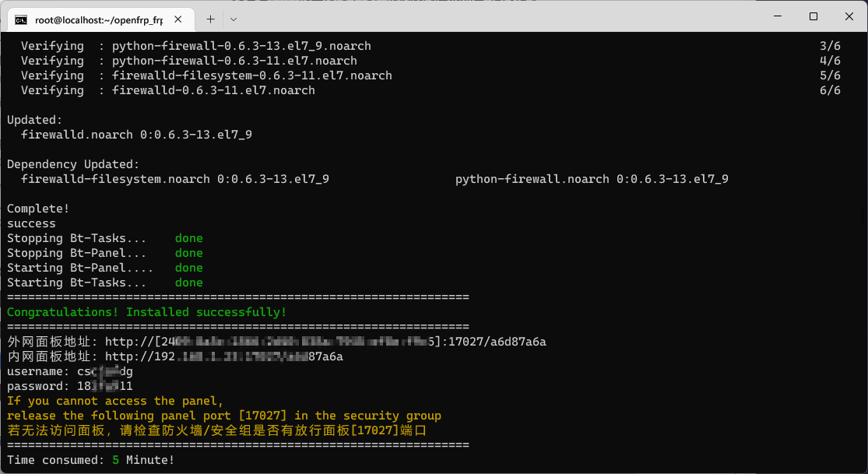Image resolution: width=868 pixels, height=474 pixels.
Task: Close the terminal window
Action: click(849, 16)
